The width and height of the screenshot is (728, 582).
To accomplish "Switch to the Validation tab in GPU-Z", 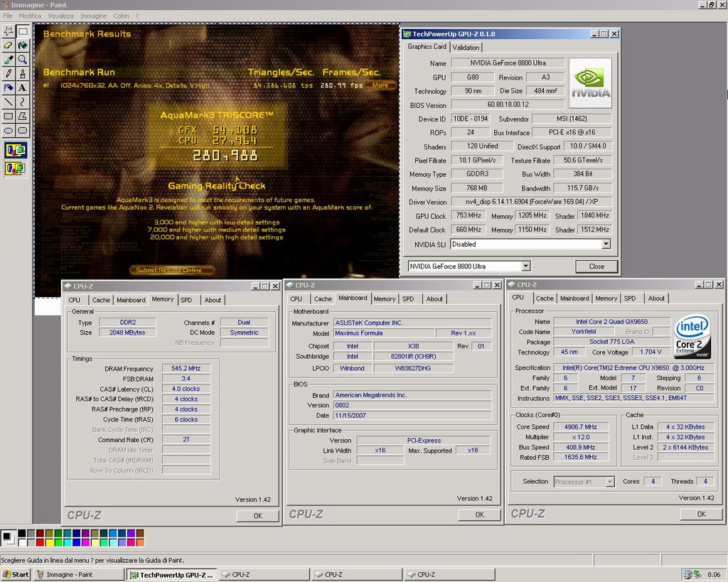I will pos(466,48).
